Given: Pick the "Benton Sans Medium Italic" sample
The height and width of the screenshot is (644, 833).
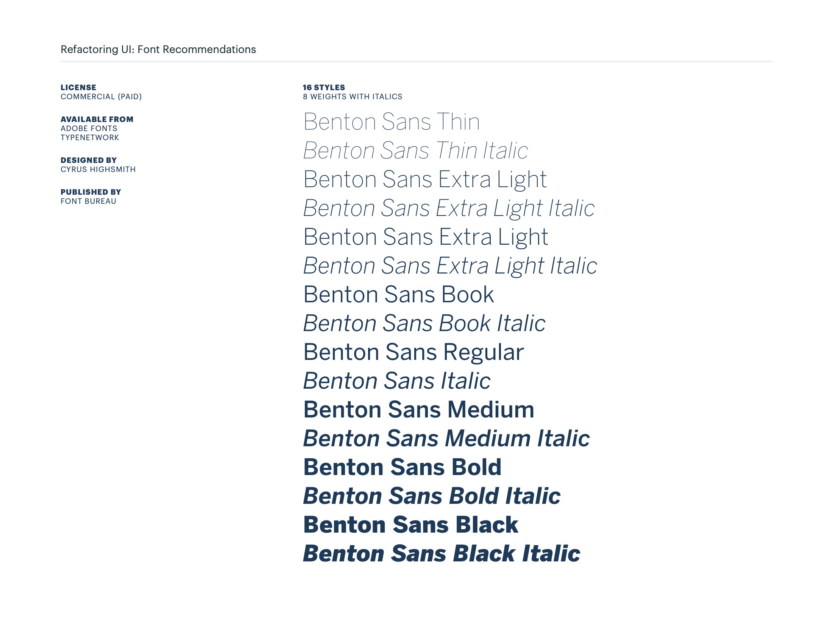Looking at the screenshot, I should [x=446, y=438].
